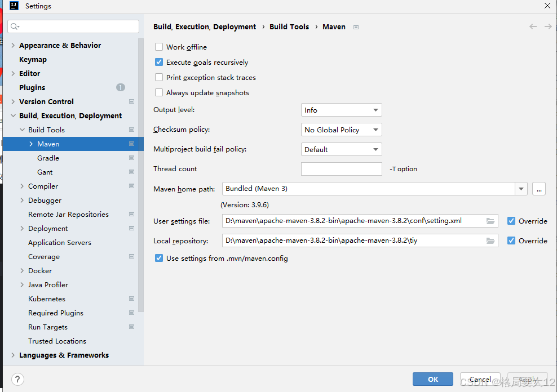Click the Plugins update count badge
557x392 pixels.
point(121,87)
